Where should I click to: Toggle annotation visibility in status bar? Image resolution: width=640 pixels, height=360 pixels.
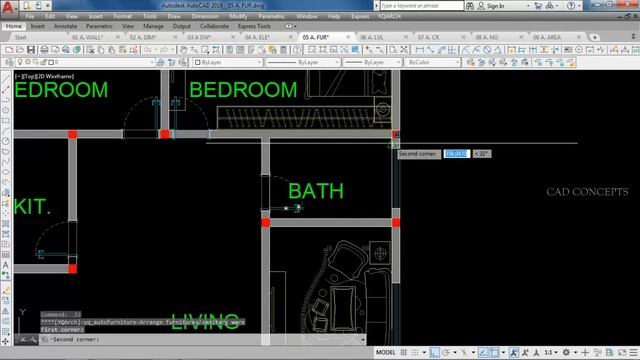point(514,352)
